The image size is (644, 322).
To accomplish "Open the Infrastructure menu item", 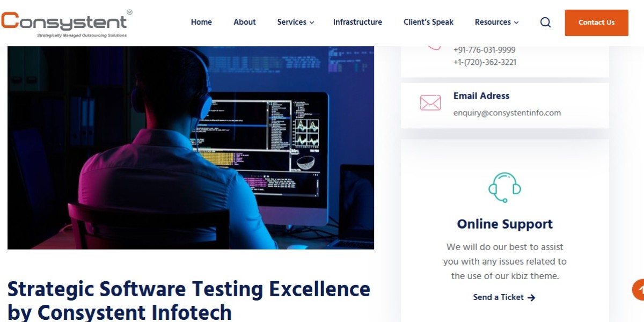I will 357,22.
